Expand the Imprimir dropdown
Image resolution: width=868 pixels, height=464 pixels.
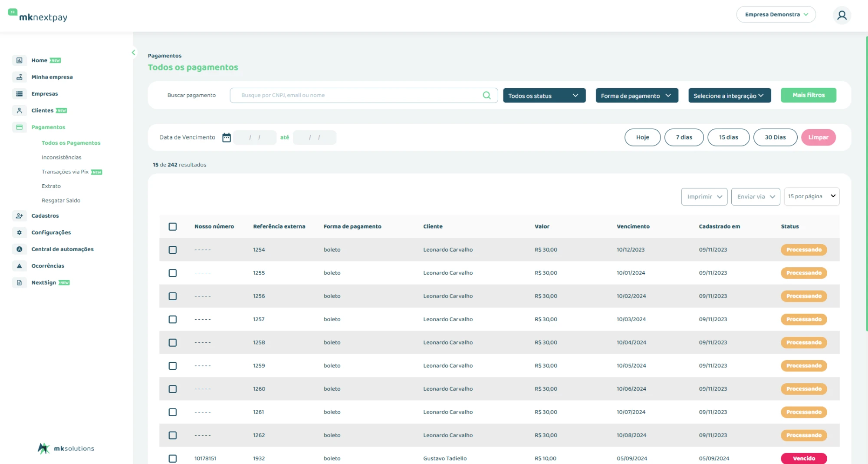(x=704, y=196)
